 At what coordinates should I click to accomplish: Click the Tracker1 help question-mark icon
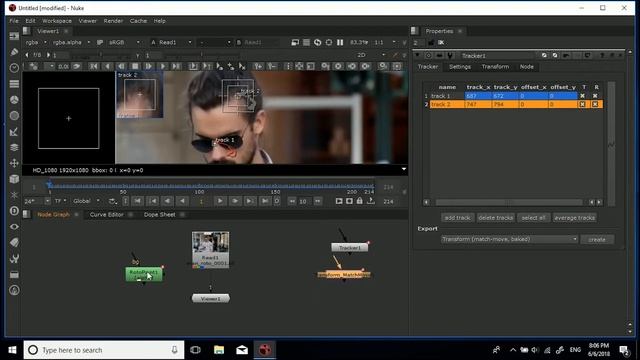click(x=602, y=56)
